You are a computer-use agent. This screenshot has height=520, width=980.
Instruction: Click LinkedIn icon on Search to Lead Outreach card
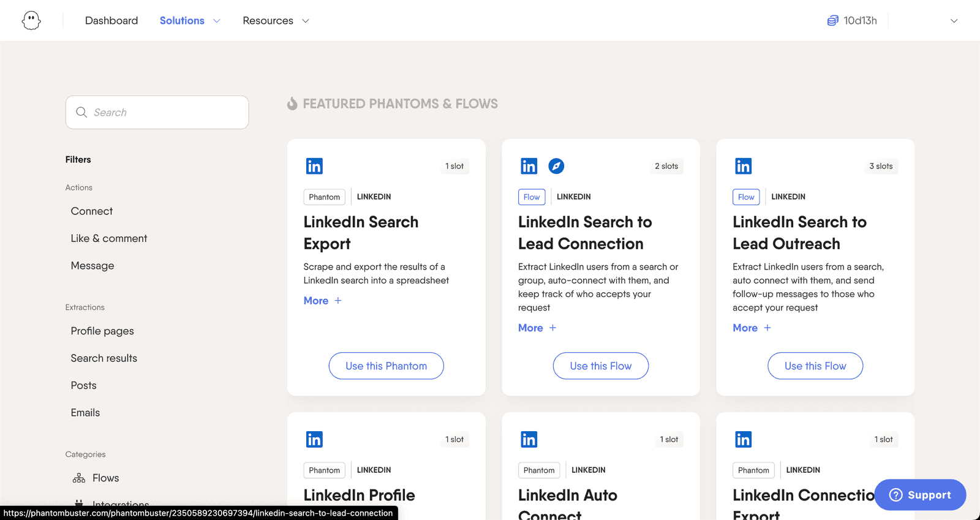pos(744,166)
